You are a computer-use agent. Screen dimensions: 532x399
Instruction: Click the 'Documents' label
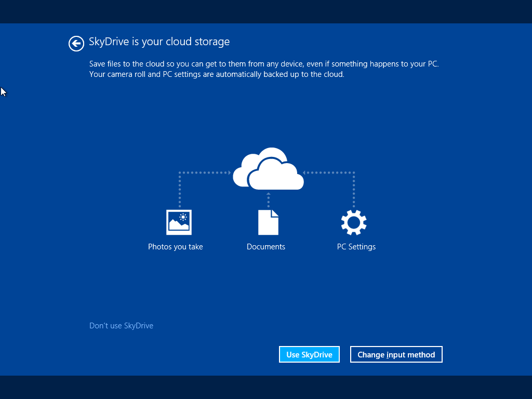pos(266,247)
